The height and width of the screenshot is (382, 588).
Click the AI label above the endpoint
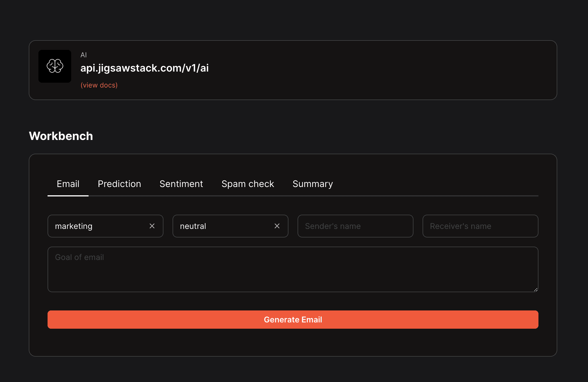tap(83, 55)
